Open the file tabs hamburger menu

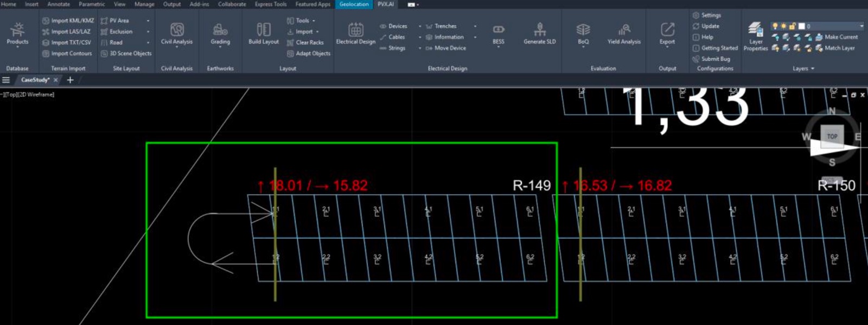pos(6,80)
